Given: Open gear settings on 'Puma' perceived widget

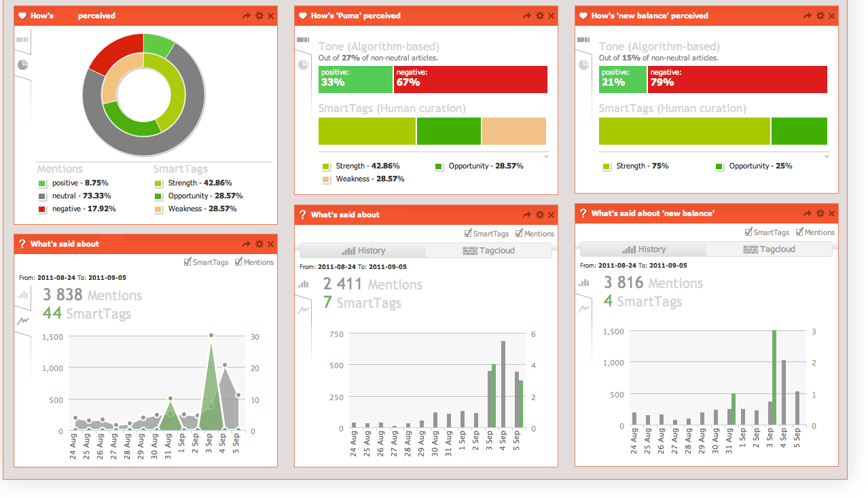Looking at the screenshot, I should [540, 16].
